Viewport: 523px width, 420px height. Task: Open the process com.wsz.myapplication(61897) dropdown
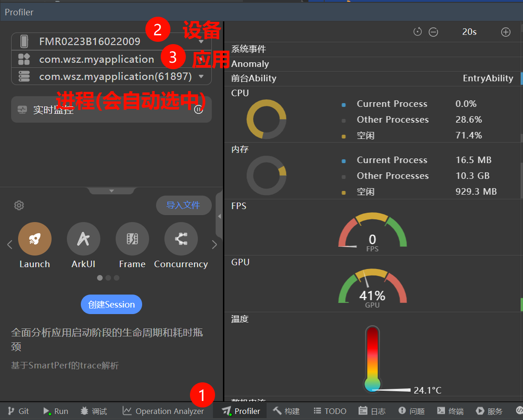coord(201,77)
